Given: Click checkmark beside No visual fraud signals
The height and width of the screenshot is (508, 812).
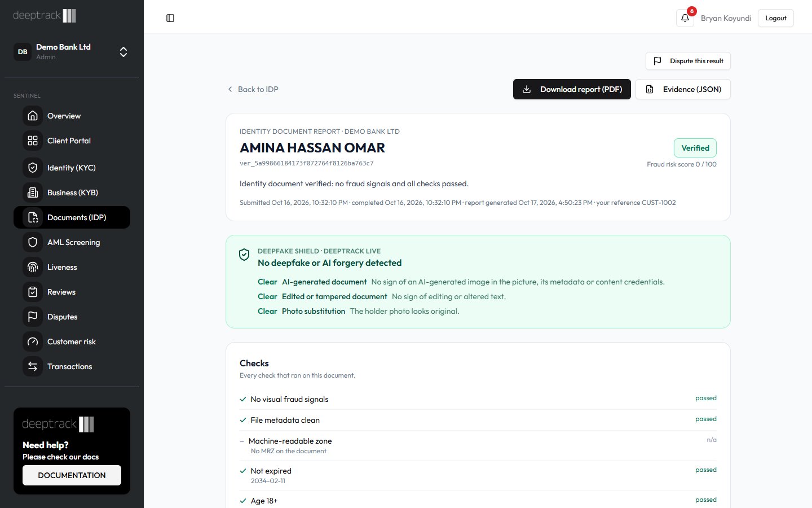Looking at the screenshot, I should 243,399.
